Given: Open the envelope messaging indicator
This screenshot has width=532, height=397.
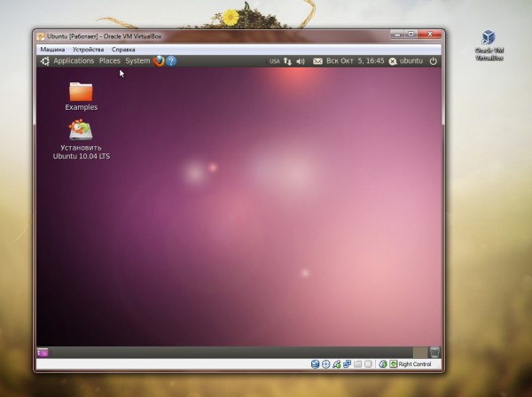Looking at the screenshot, I should point(317,61).
